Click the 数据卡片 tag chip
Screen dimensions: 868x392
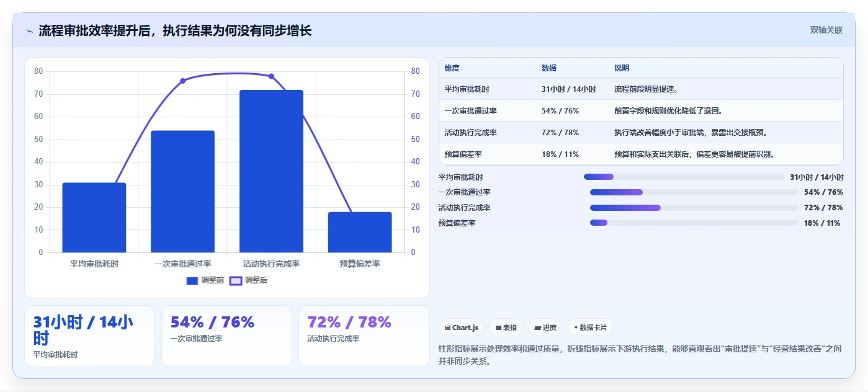(x=590, y=327)
